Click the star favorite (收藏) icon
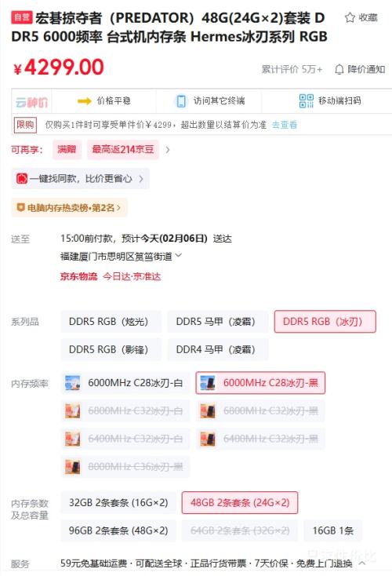 350,17
